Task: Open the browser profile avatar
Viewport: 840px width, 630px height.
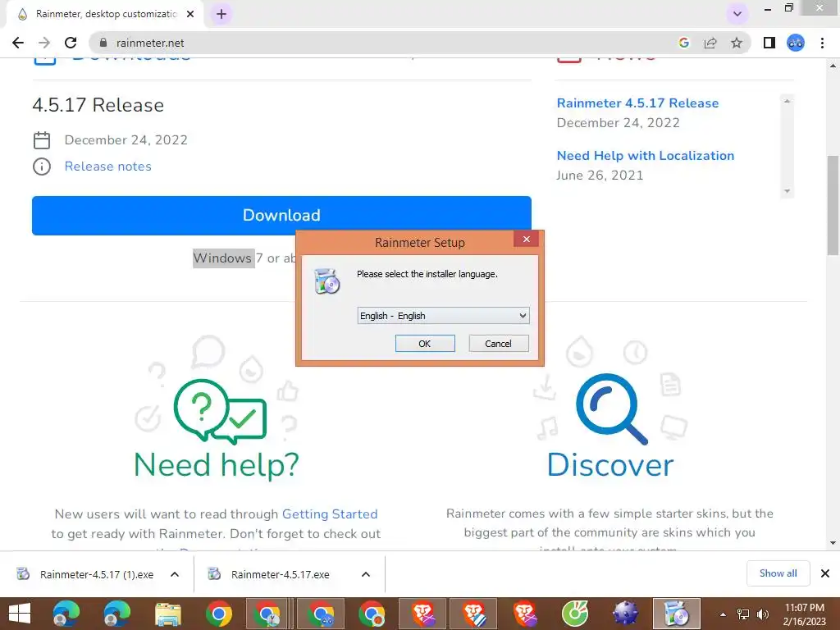Action: click(796, 43)
